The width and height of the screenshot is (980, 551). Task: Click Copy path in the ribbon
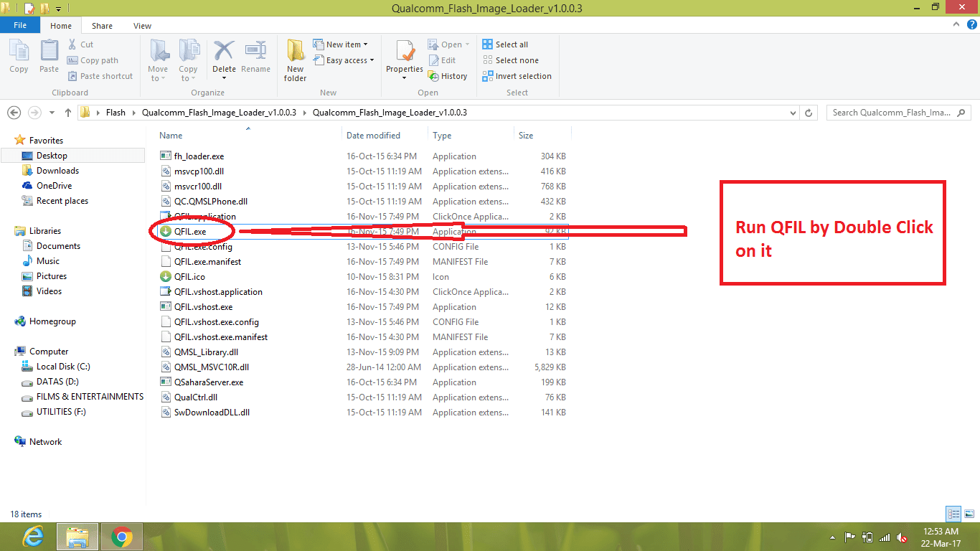pyautogui.click(x=93, y=60)
